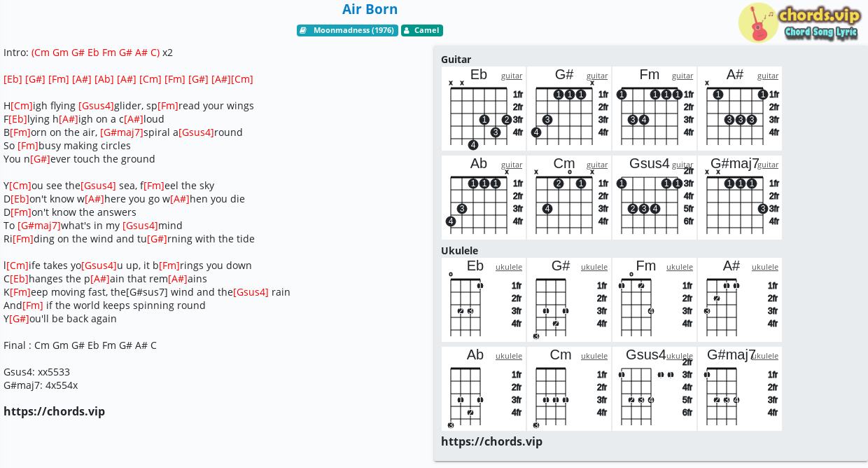Select the Gsus4 guitar fretboard diagram
This screenshot has width=868, height=468.
(654, 198)
